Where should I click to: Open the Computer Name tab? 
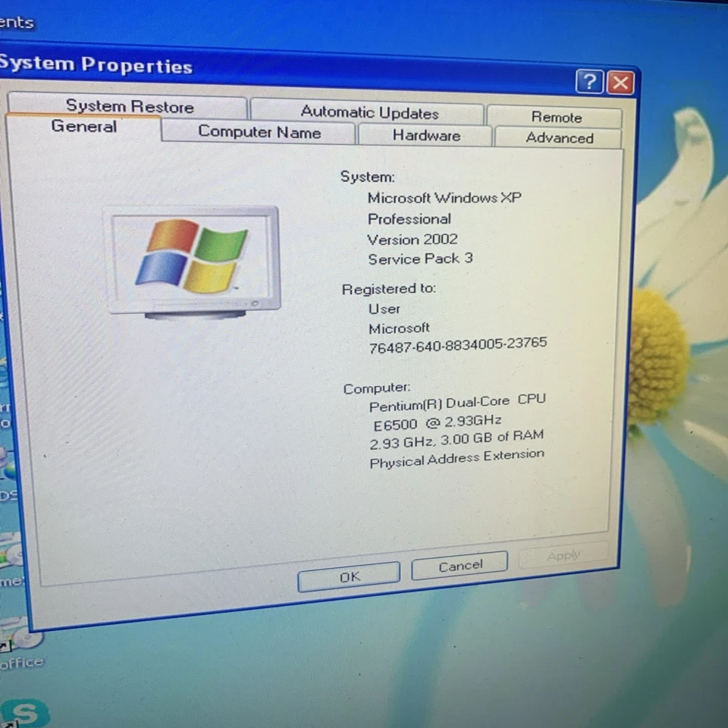(x=259, y=133)
